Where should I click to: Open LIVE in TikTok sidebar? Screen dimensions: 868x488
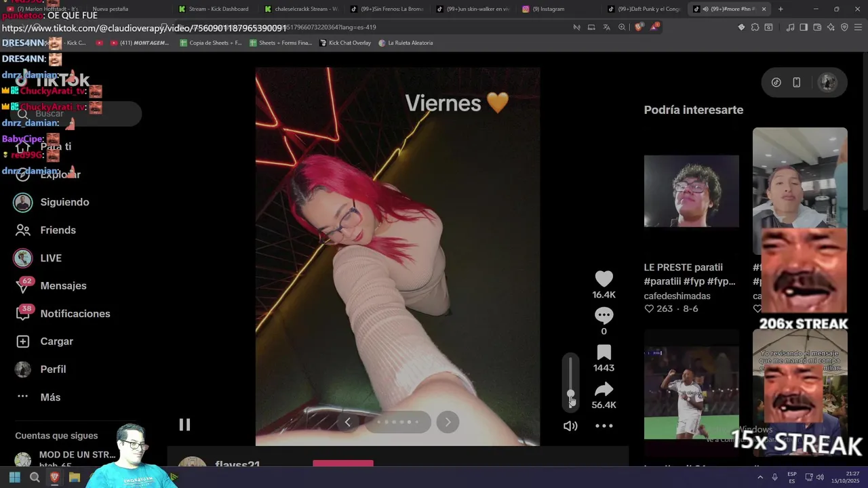point(51,258)
